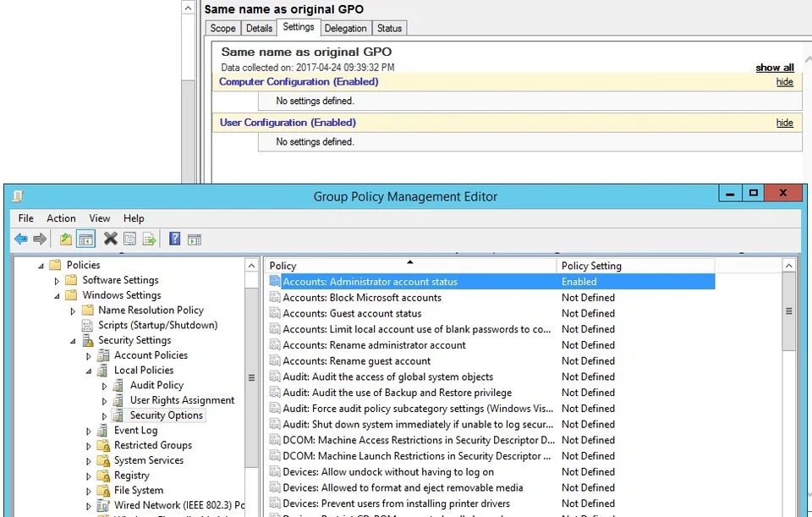
Task: Click the Wired Network (IEEE 802.3) icon
Action: 103,506
